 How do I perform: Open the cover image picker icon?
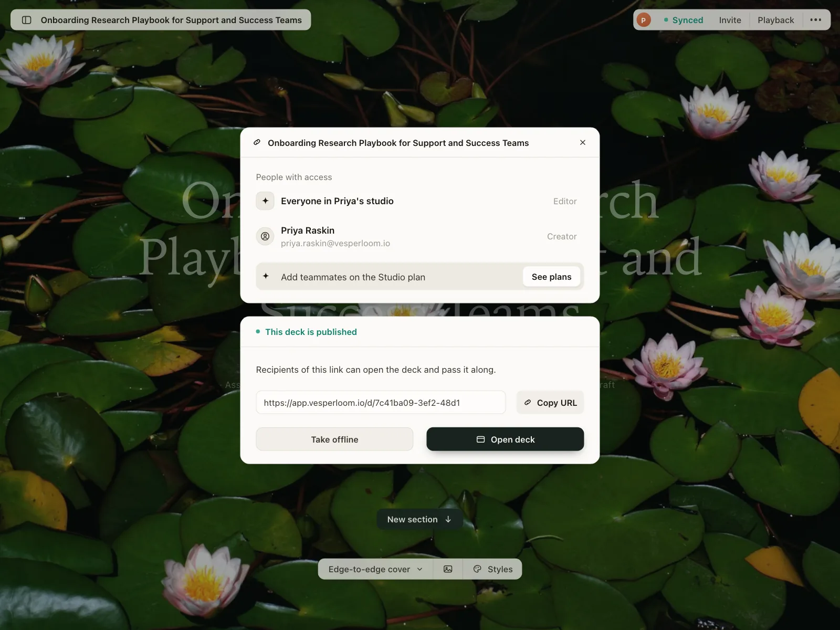(x=448, y=569)
